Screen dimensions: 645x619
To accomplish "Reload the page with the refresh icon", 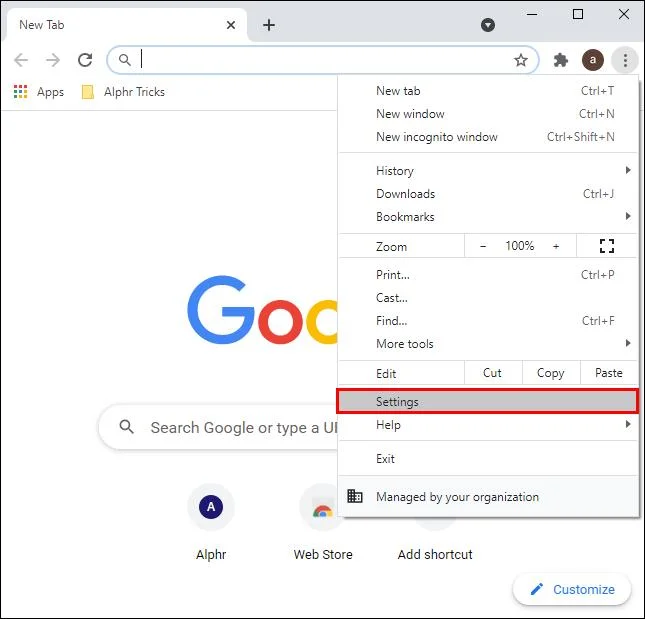I will [x=85, y=60].
